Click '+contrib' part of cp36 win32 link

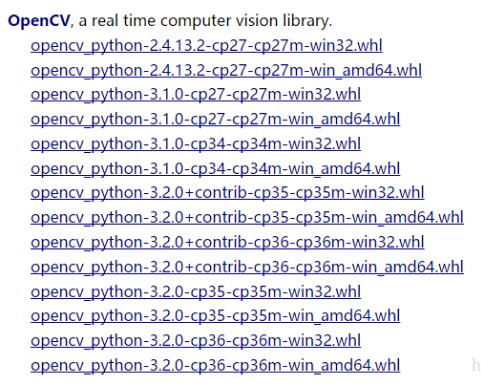tap(216, 242)
